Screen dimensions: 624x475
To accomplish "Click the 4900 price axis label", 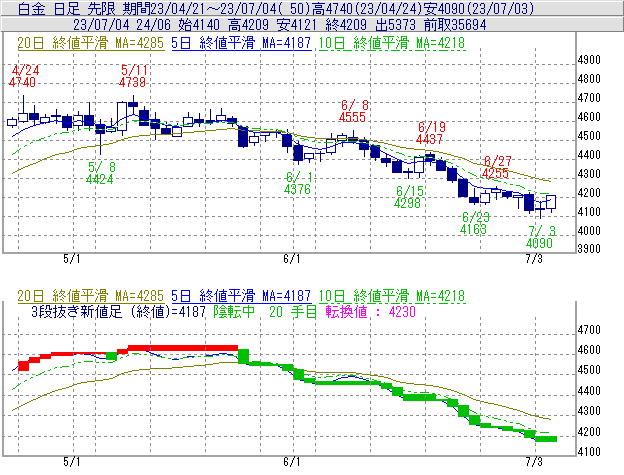I will (x=589, y=60).
